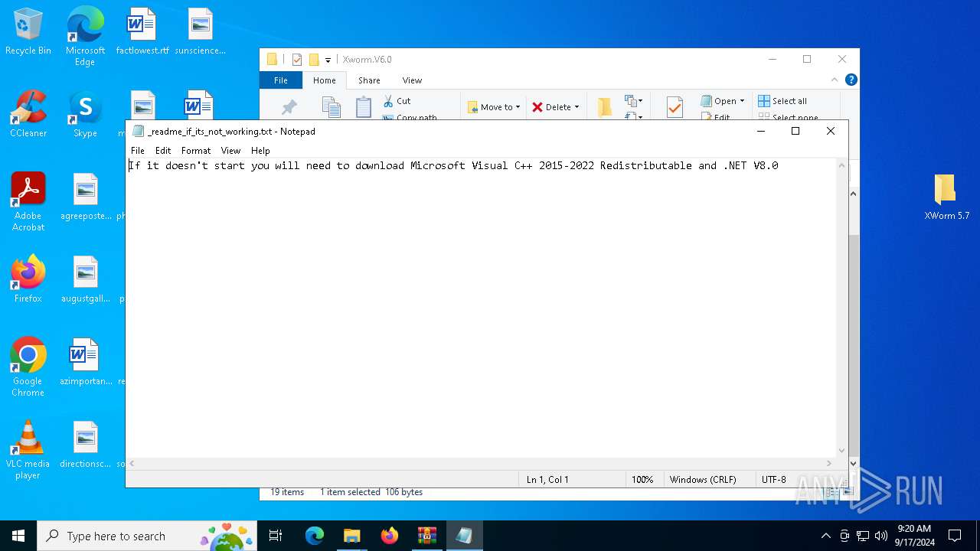The width and height of the screenshot is (980, 551).
Task: Collapse the Explorer ribbon with the chevron
Action: click(835, 80)
